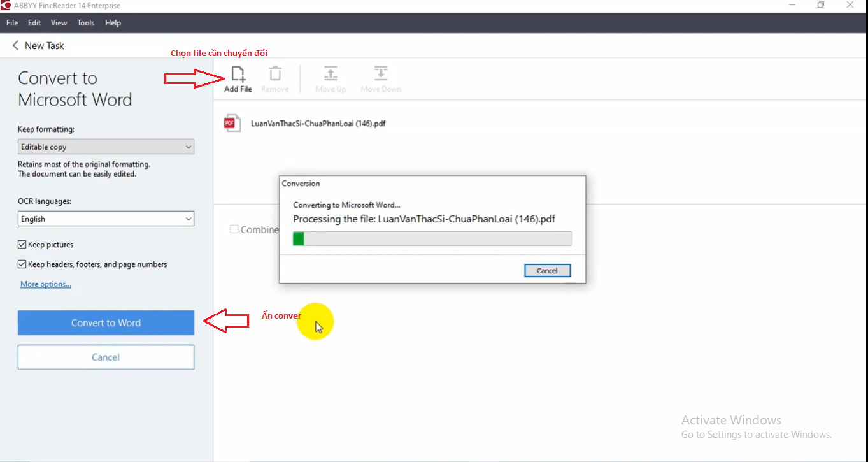The image size is (868, 462).
Task: Minimize the FineReader window
Action: [792, 5]
